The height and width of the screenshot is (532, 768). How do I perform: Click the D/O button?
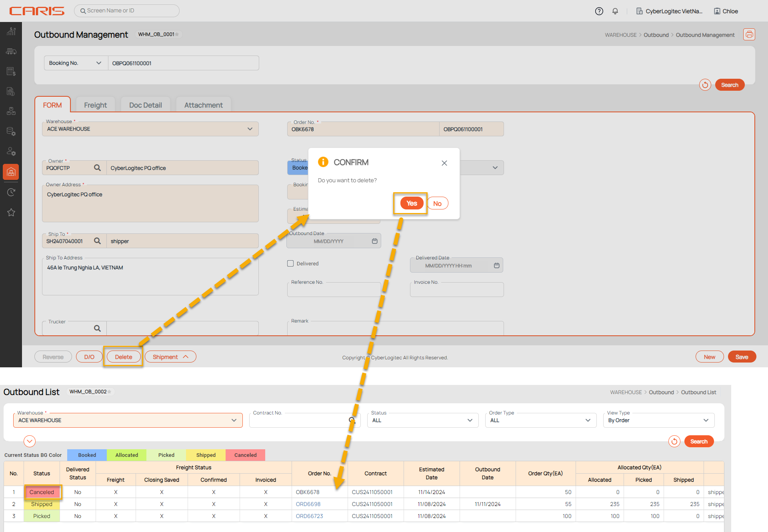90,357
